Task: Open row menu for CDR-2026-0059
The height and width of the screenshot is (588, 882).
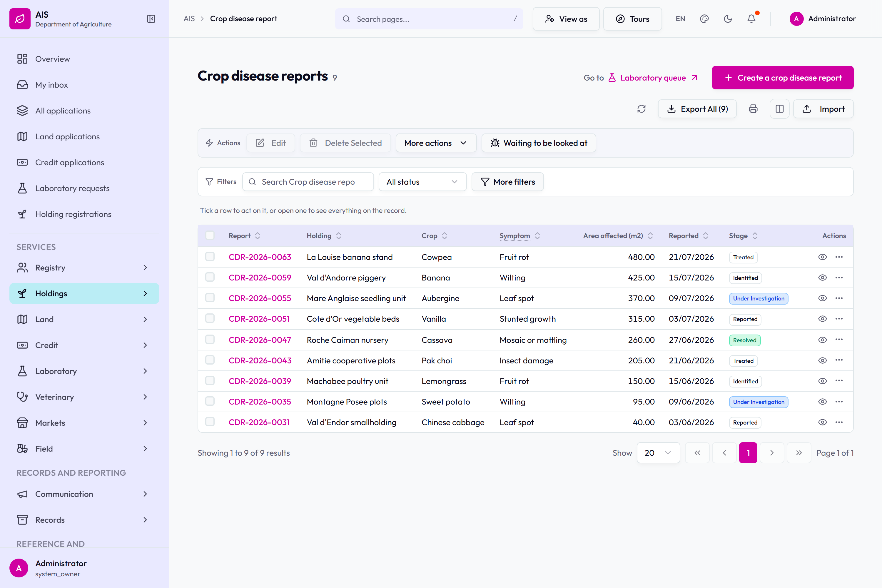Action: 839,278
